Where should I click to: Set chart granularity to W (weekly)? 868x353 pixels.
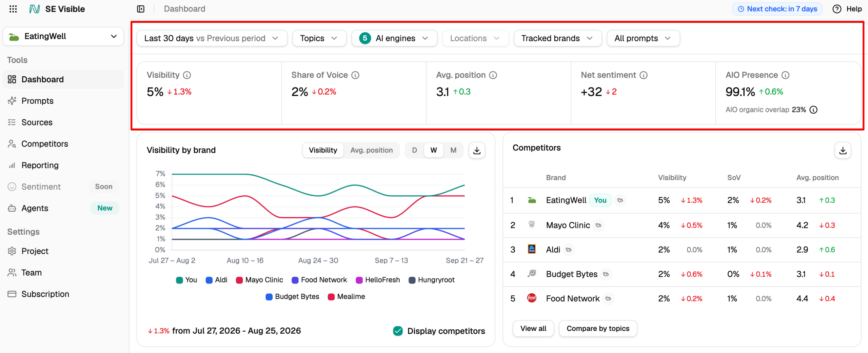pyautogui.click(x=434, y=150)
